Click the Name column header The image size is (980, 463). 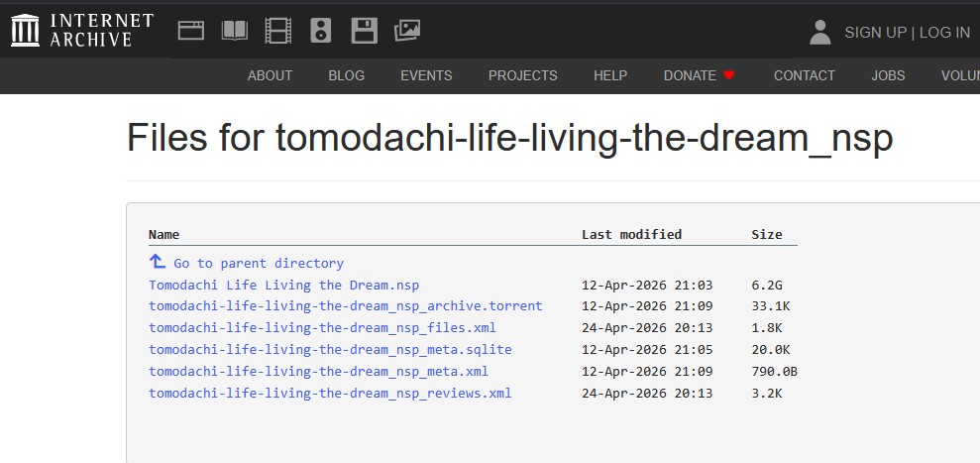pyautogui.click(x=163, y=235)
